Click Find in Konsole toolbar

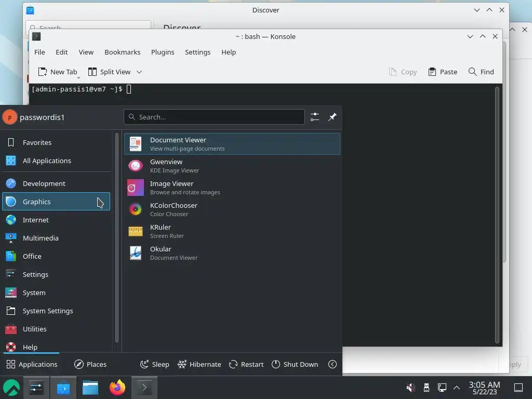click(x=481, y=72)
